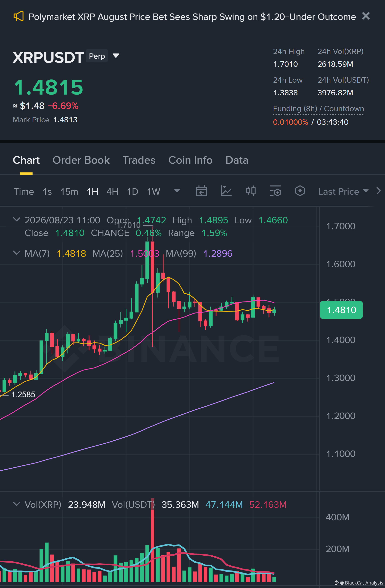Viewport: 385px width, 588px height.
Task: Tap the green 1.4810 current price tag
Action: pyautogui.click(x=341, y=310)
